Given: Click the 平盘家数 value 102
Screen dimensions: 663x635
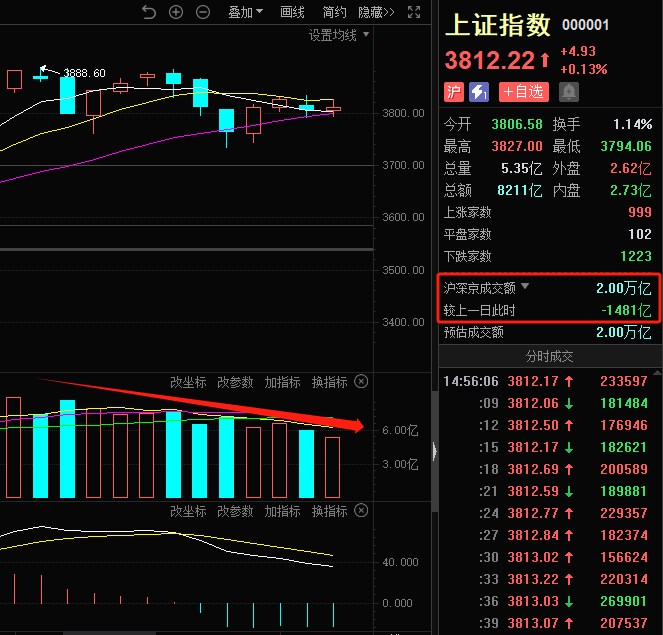Looking at the screenshot, I should (640, 234).
